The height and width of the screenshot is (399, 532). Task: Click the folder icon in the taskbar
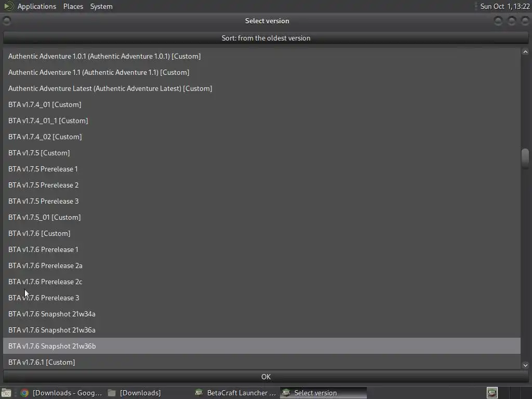coord(112,393)
